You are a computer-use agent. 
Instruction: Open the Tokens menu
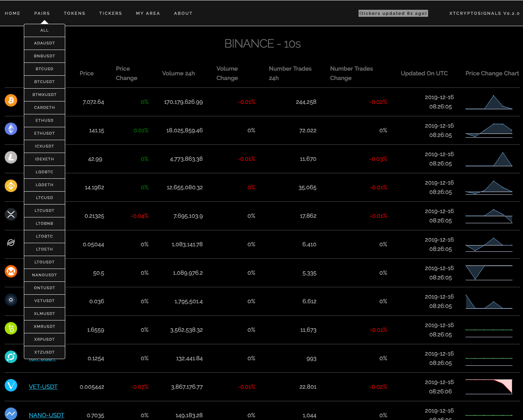(75, 13)
